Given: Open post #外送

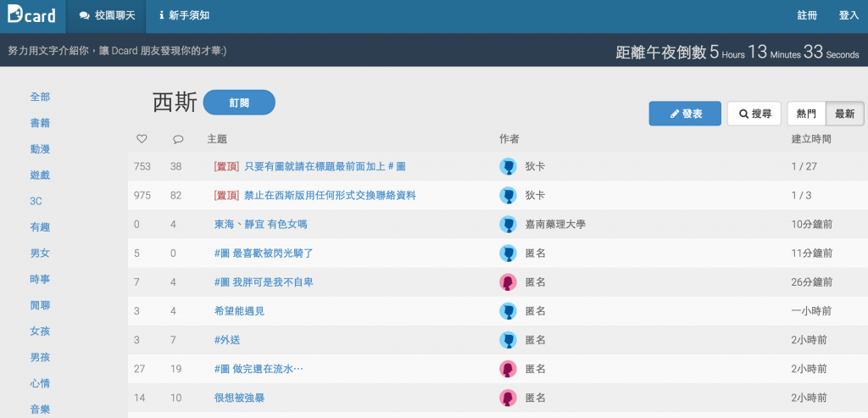Looking at the screenshot, I should (x=227, y=340).
